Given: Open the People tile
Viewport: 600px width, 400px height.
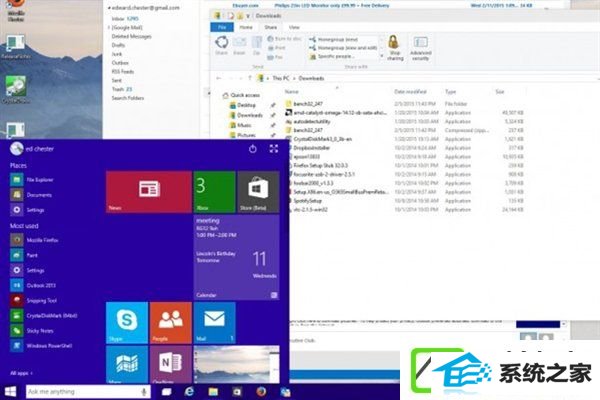Looking at the screenshot, I should click(x=171, y=322).
